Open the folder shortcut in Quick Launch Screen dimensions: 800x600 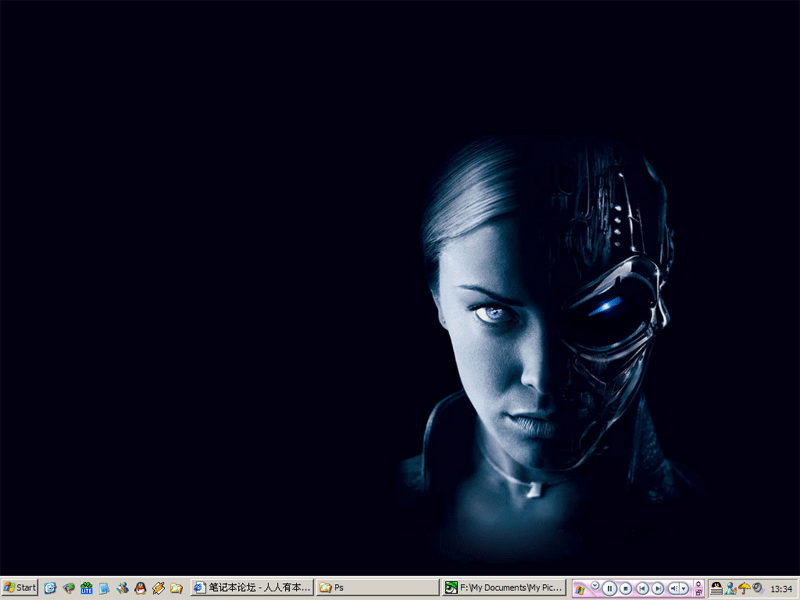point(177,588)
